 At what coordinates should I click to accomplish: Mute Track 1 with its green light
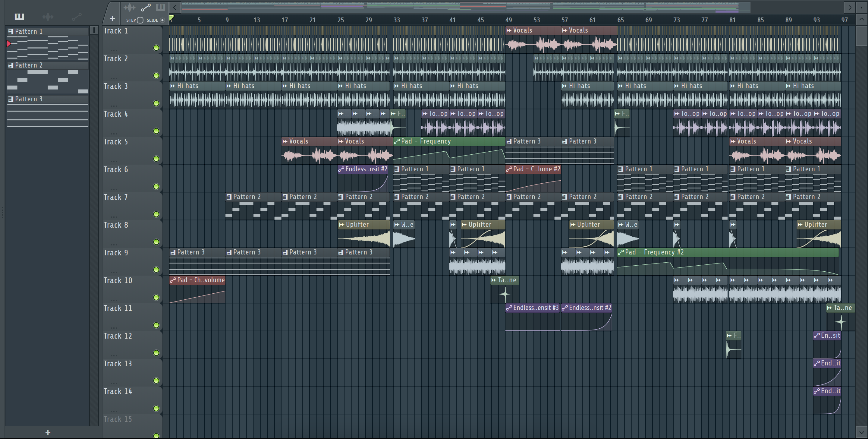(156, 48)
